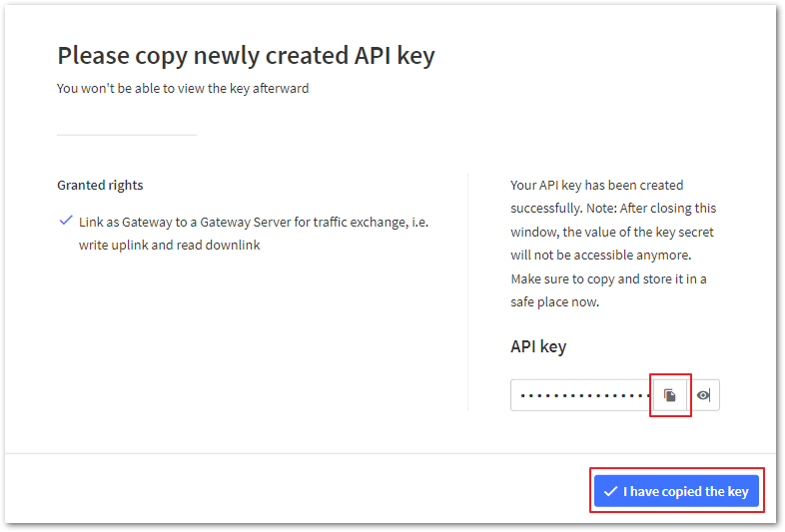Viewport: 785px width, 532px height.
Task: Click the white checkmark in the blue button
Action: coord(610,491)
